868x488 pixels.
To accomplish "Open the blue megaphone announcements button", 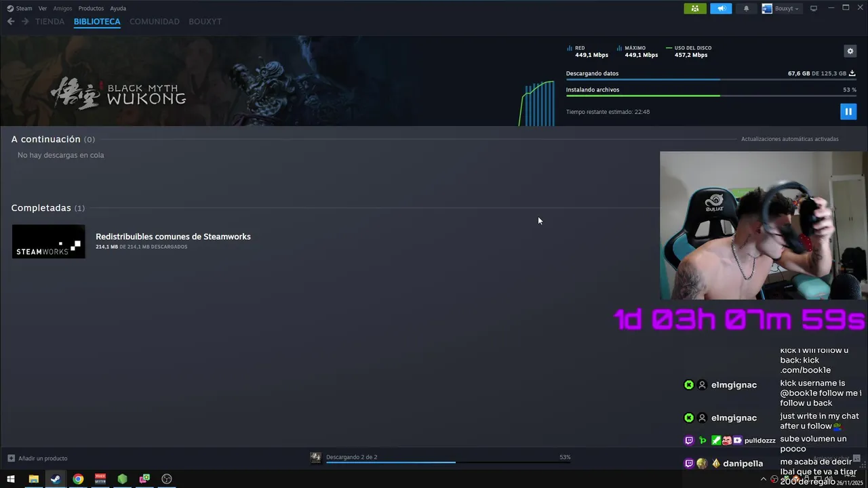I will pyautogui.click(x=721, y=8).
